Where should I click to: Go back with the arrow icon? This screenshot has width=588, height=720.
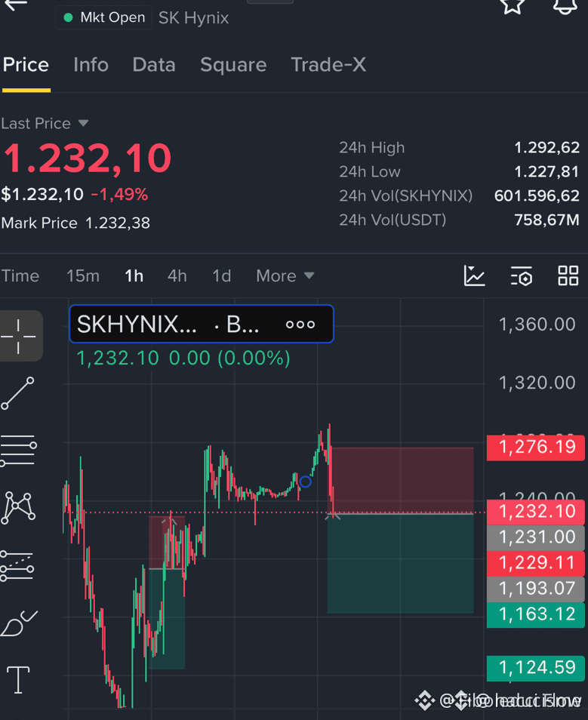(x=16, y=5)
